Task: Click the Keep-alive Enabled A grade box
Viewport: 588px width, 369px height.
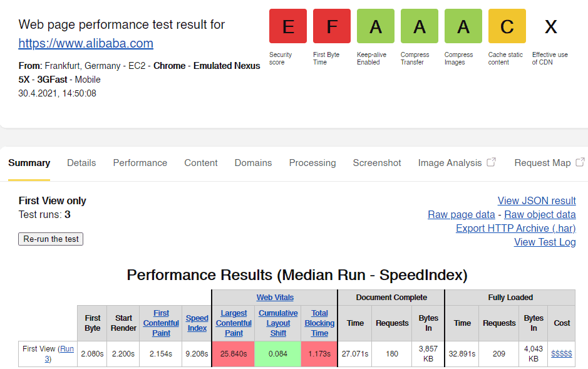Action: tap(376, 26)
